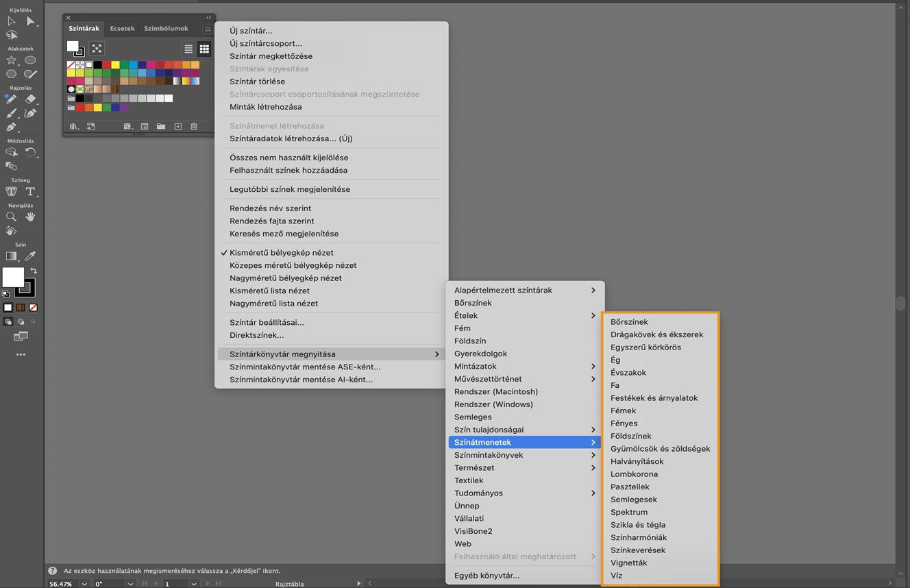Click the New Color Group folder icon
Image resolution: width=910 pixels, height=588 pixels.
click(160, 126)
